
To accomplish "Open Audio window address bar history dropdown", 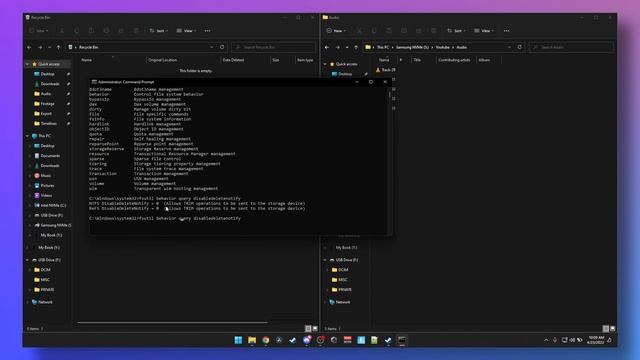I will point(509,47).
